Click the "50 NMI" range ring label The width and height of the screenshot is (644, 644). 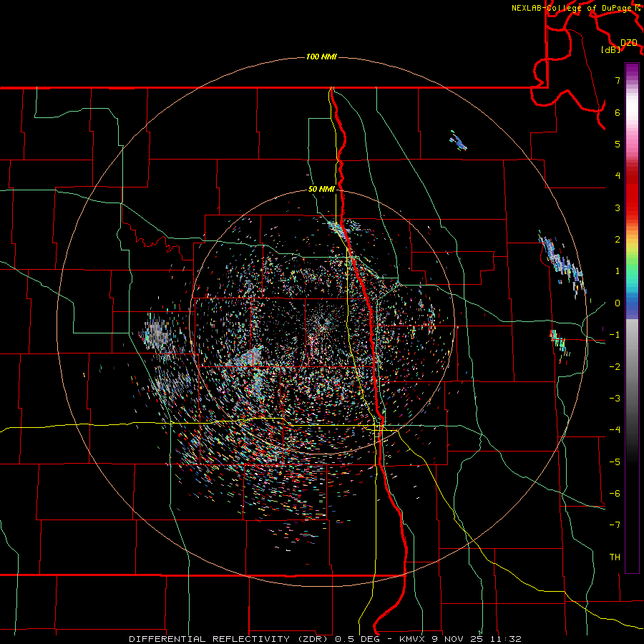(321, 189)
